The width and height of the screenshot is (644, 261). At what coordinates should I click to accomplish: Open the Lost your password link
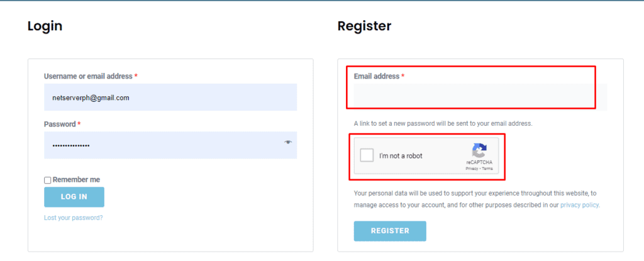[74, 218]
